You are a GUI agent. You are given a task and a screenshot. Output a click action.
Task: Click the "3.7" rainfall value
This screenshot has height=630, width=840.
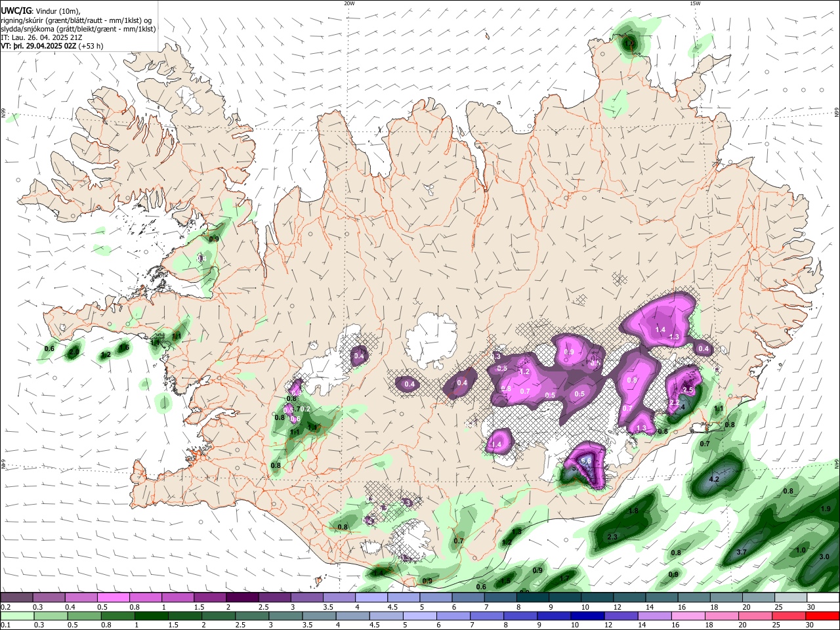click(742, 553)
